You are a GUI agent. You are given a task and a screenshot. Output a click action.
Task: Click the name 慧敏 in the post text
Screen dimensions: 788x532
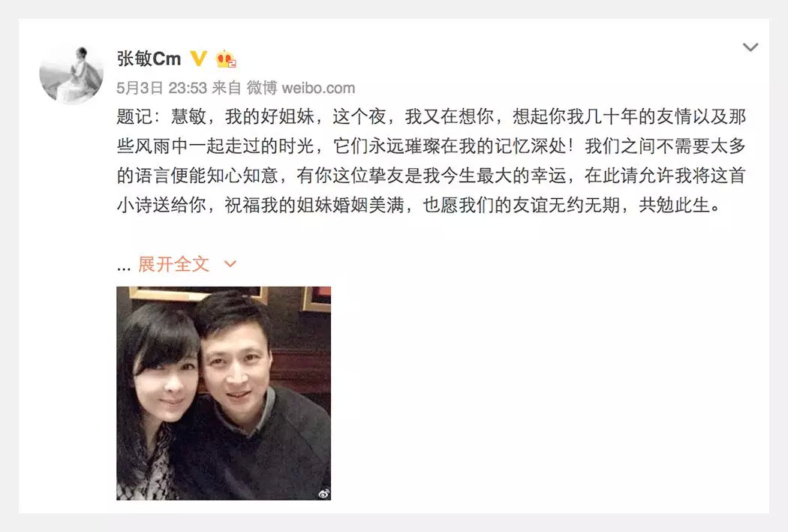tap(188, 116)
